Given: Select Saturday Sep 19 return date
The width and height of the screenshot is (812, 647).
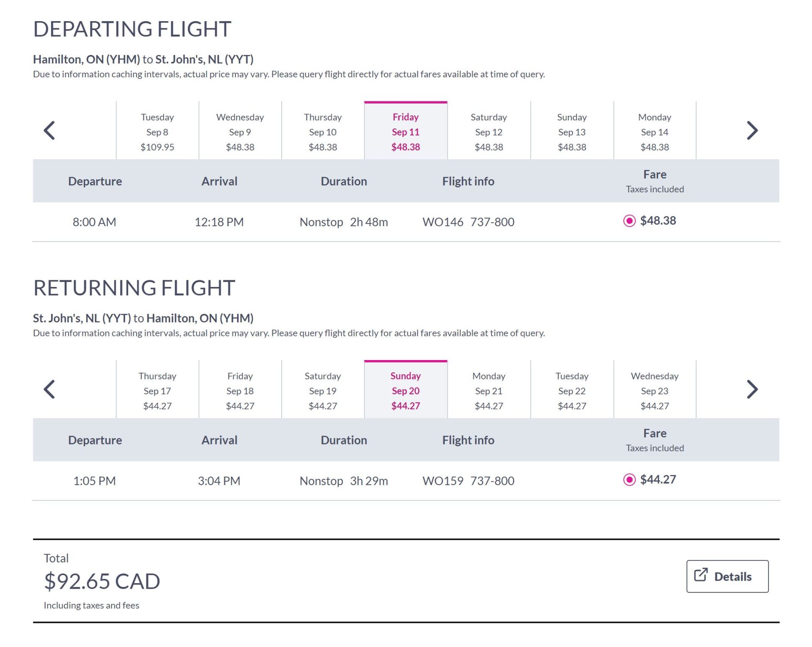Looking at the screenshot, I should click(323, 390).
